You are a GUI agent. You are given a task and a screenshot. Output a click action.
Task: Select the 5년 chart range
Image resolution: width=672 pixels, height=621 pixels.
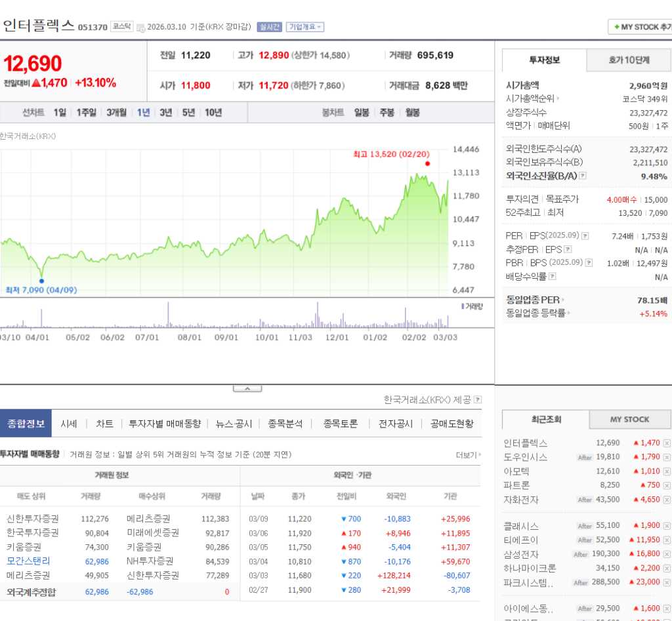[x=188, y=112]
